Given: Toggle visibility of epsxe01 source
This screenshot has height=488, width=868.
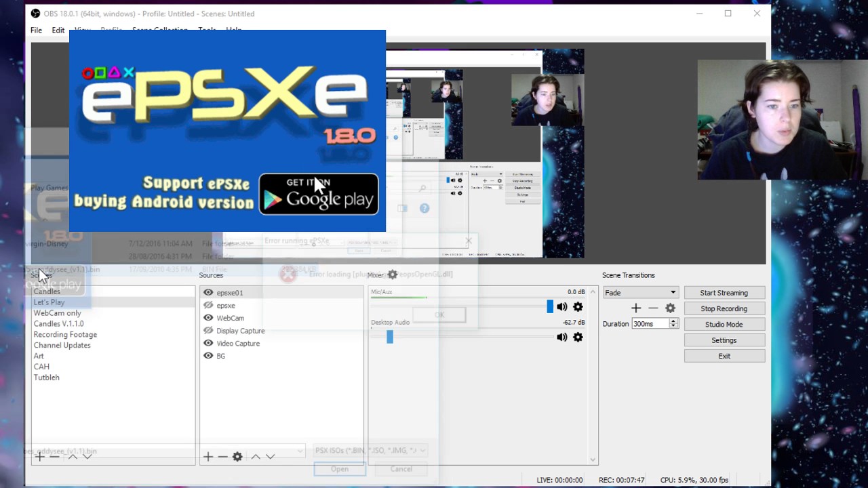Looking at the screenshot, I should (x=208, y=293).
